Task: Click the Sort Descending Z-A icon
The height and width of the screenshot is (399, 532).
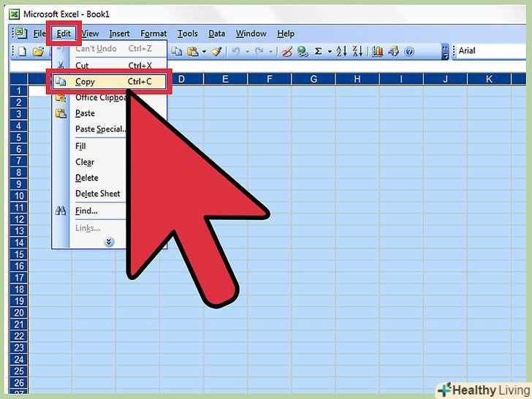Action: [x=357, y=52]
